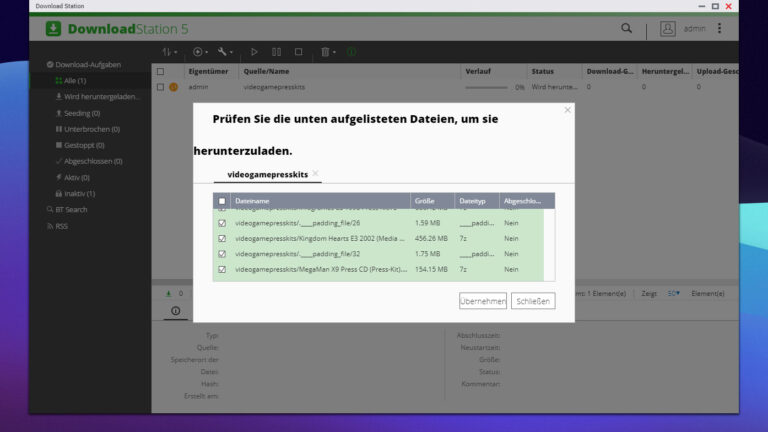Select the Gestoppt (0) category

80,145
